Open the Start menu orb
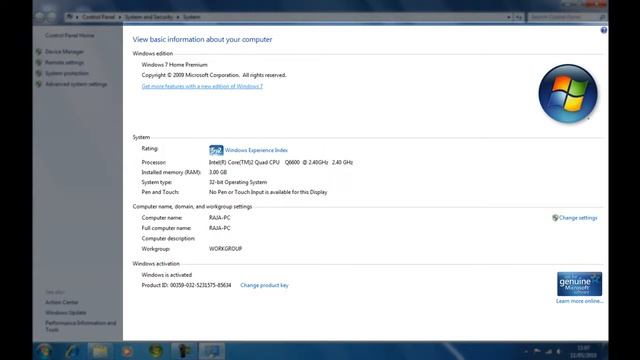The image size is (640, 360). coord(44,351)
